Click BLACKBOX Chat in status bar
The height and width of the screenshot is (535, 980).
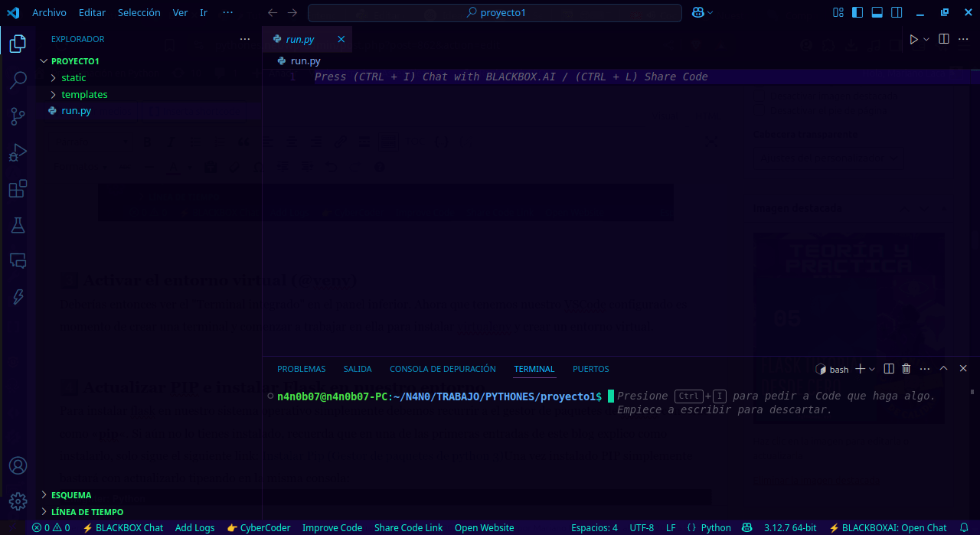(x=123, y=528)
